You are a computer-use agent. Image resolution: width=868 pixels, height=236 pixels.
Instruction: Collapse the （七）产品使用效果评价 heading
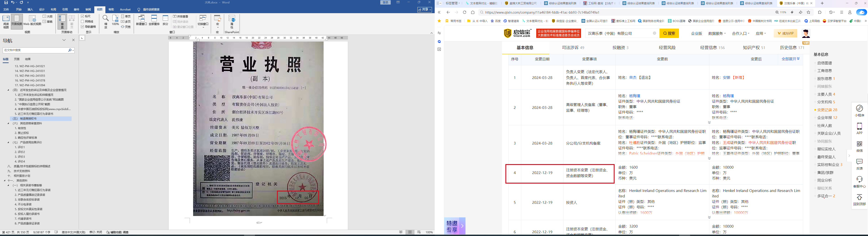pyautogui.click(x=8, y=143)
